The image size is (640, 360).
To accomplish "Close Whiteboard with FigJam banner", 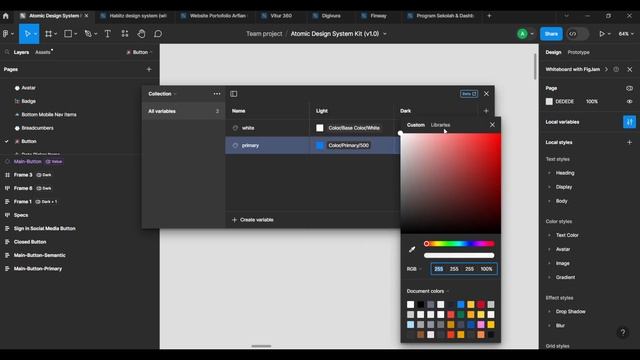I will [630, 69].
